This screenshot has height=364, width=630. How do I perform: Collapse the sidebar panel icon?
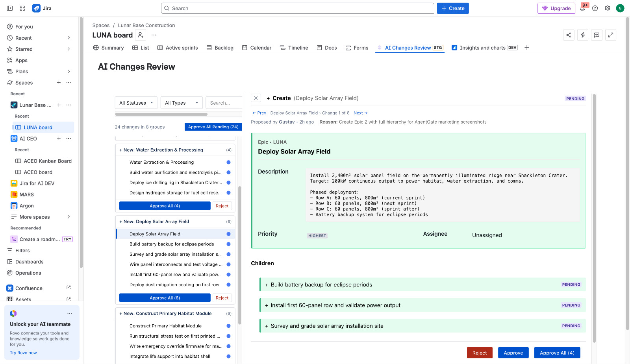[10, 8]
